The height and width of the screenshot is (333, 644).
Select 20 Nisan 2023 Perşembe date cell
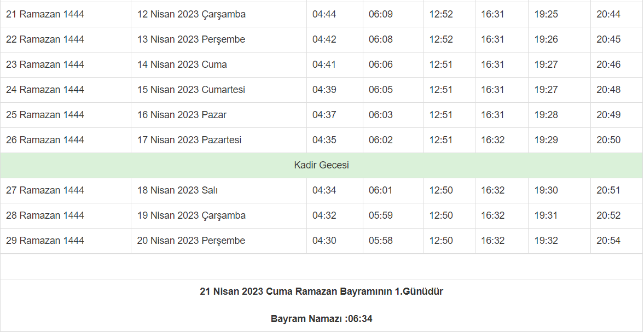pos(191,241)
